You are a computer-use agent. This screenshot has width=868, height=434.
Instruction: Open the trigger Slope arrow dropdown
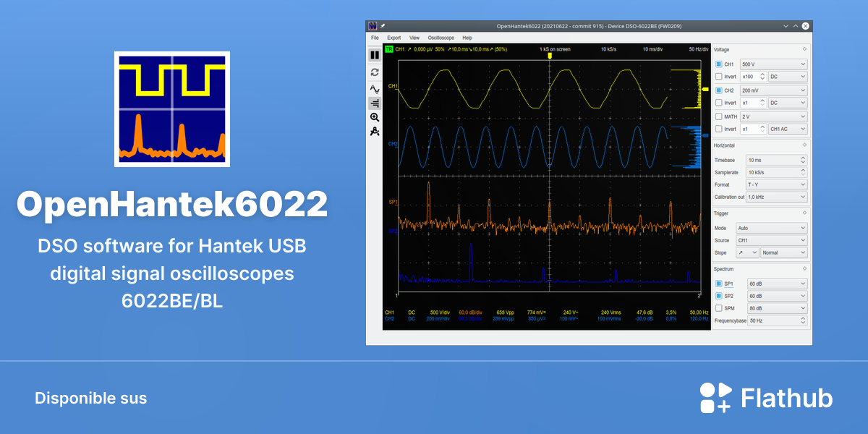tap(747, 252)
